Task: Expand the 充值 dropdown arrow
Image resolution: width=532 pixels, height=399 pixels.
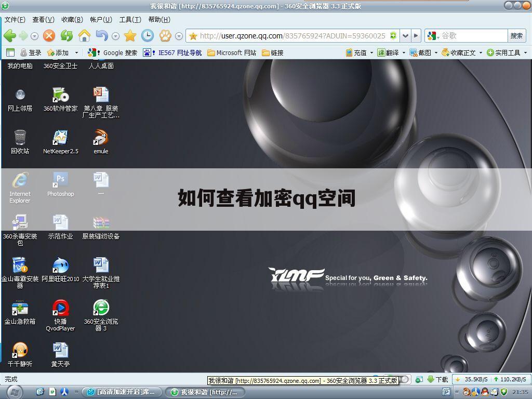Action: (x=371, y=52)
